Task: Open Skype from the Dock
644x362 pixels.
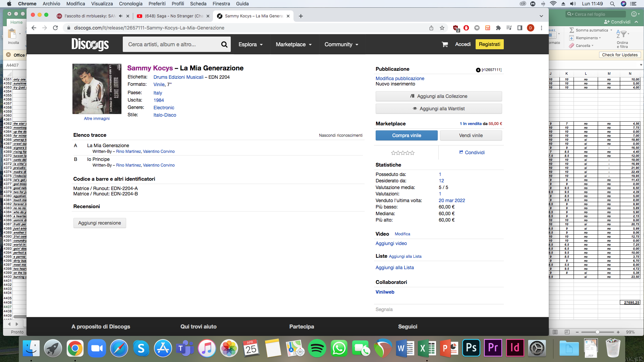Action: point(141,349)
